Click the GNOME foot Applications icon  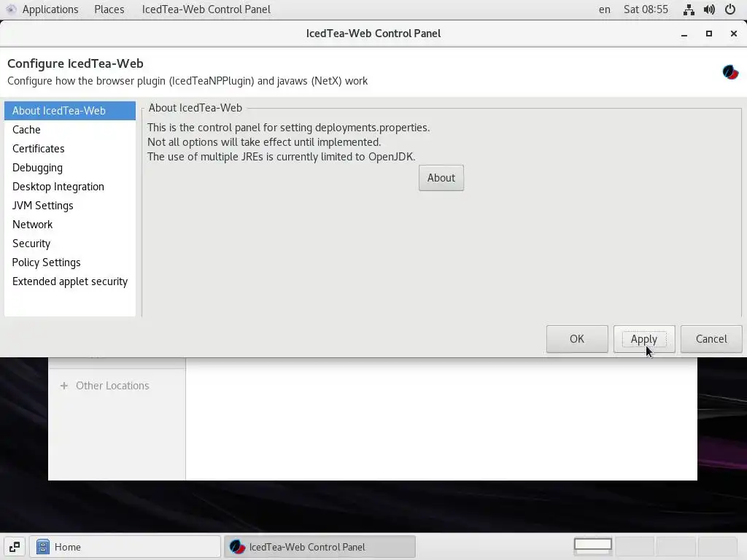[x=11, y=9]
